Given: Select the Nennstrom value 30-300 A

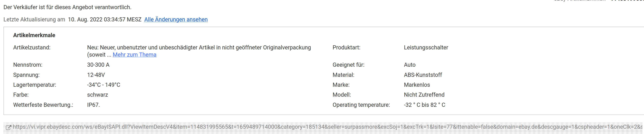Looking at the screenshot, I should pos(98,65).
